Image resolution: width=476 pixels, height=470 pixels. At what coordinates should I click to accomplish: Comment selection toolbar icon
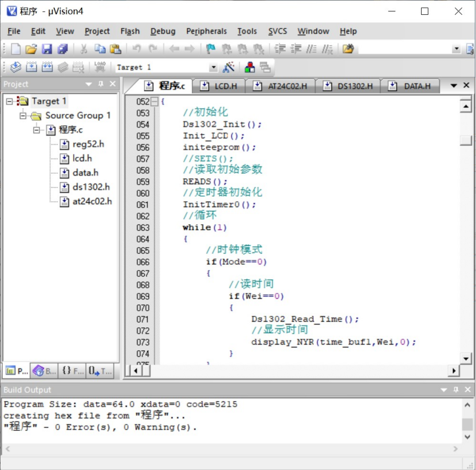click(x=312, y=49)
